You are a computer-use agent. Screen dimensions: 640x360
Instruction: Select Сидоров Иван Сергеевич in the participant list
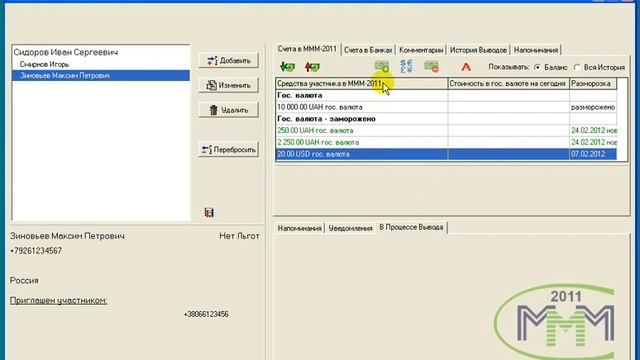click(66, 52)
